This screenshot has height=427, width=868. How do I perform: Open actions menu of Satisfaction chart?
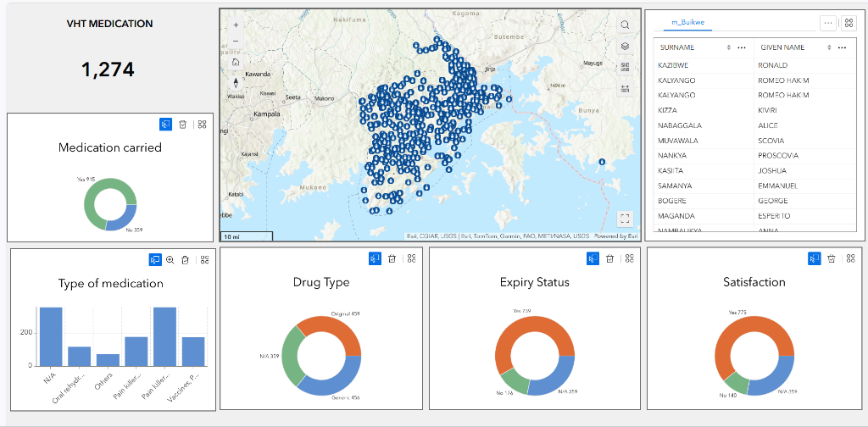(x=851, y=258)
